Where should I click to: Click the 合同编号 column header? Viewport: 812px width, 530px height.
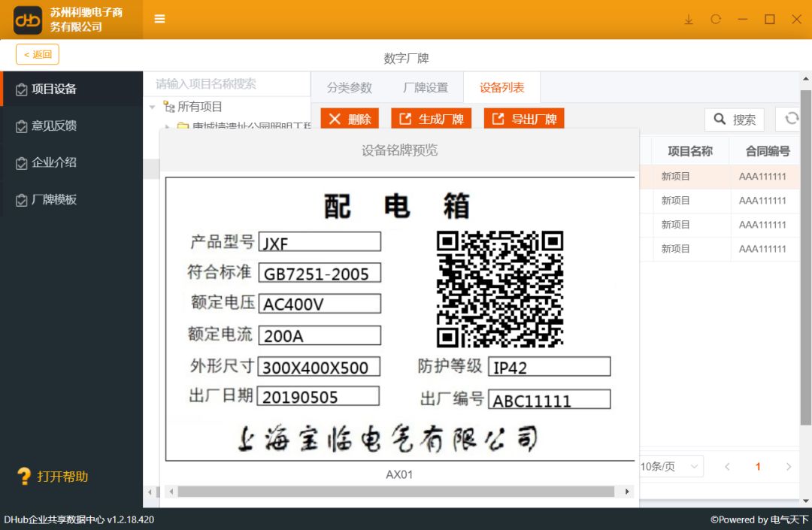(x=768, y=151)
